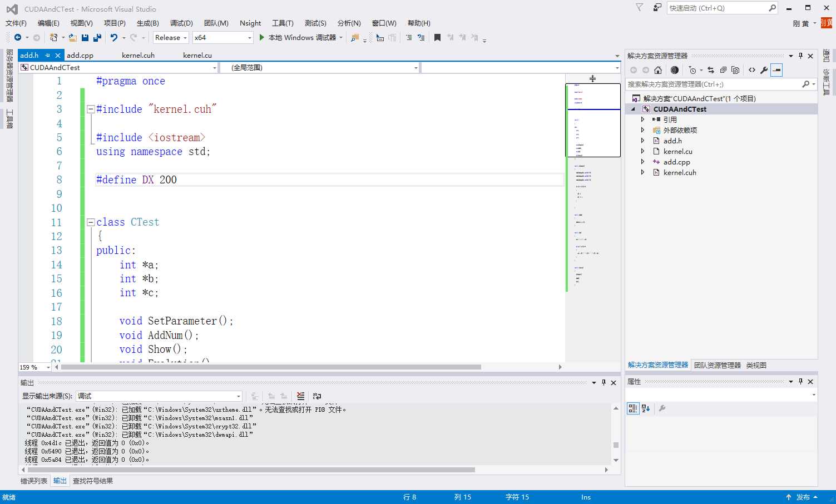
Task: Click the Quick Launch search field
Action: (723, 8)
